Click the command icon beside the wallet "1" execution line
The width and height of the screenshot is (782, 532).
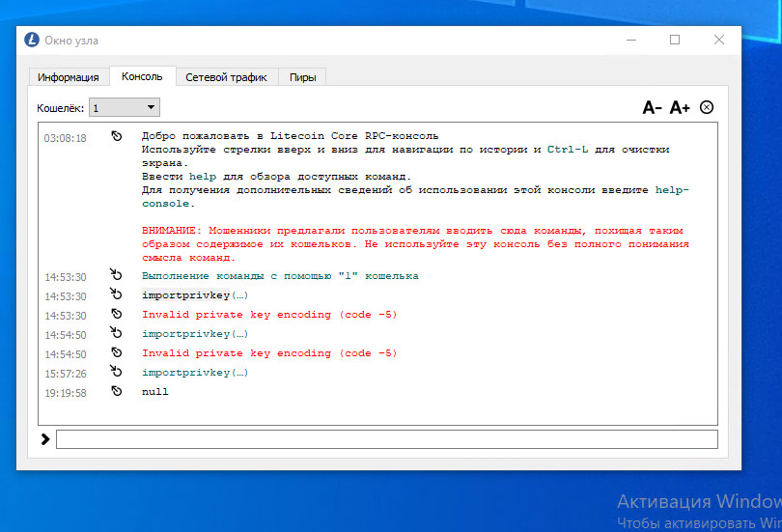[116, 274]
